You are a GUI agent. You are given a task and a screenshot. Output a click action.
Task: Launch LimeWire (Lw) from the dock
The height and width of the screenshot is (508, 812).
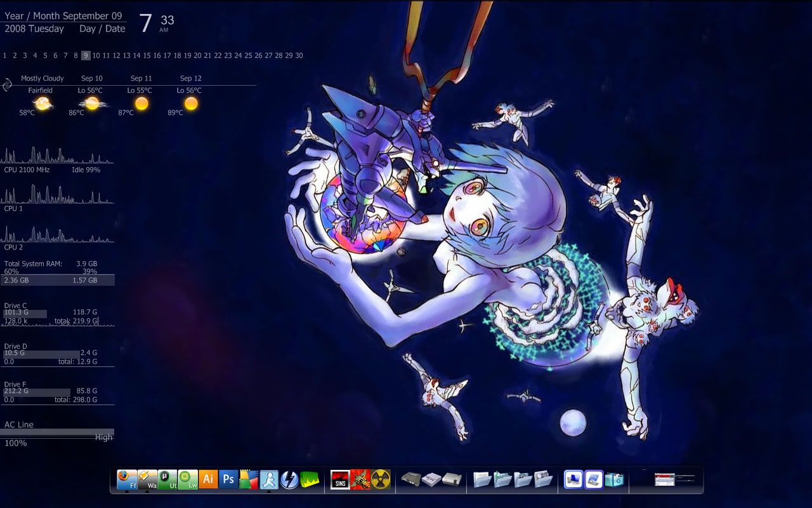click(188, 479)
